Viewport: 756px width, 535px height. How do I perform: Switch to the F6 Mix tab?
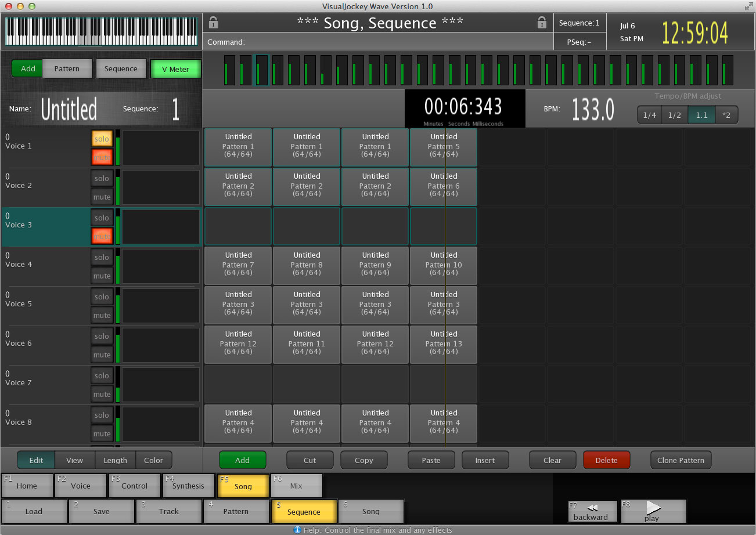297,486
